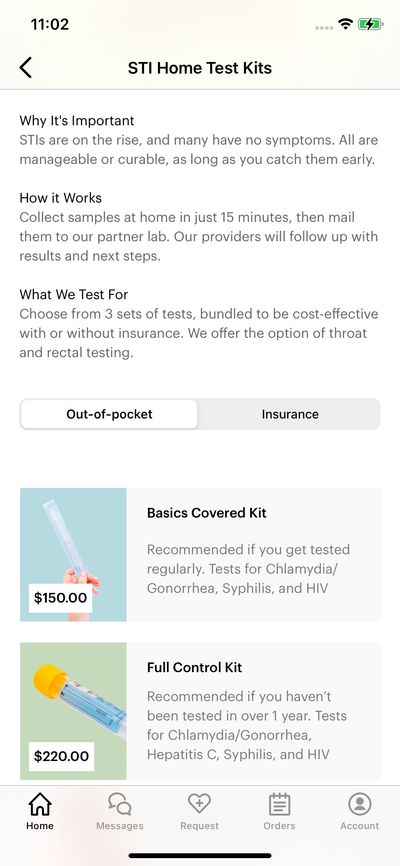The height and width of the screenshot is (866, 400).
Task: Tap the Basics Covered Kit tube thumbnail
Action: (73, 555)
